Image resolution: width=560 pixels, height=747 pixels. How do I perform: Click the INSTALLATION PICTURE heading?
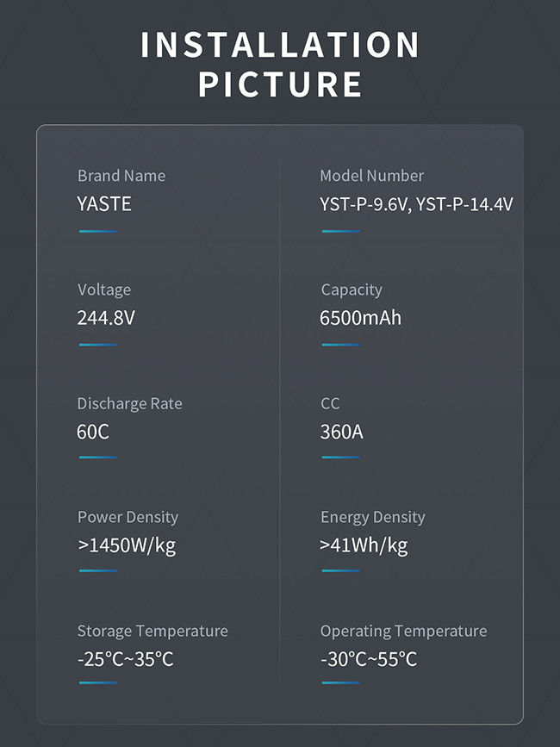point(280,64)
